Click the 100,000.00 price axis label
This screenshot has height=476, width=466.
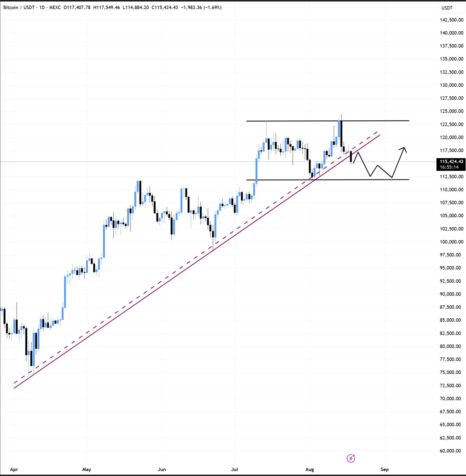(x=451, y=242)
